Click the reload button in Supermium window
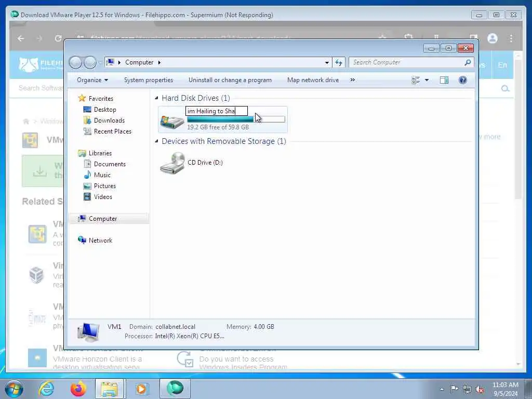The height and width of the screenshot is (399, 532). pyautogui.click(x=58, y=38)
